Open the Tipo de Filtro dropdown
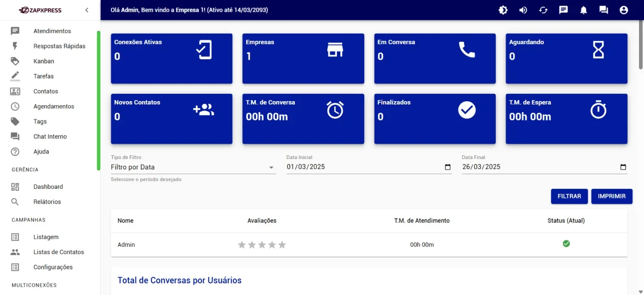The width and height of the screenshot is (644, 295). [193, 167]
